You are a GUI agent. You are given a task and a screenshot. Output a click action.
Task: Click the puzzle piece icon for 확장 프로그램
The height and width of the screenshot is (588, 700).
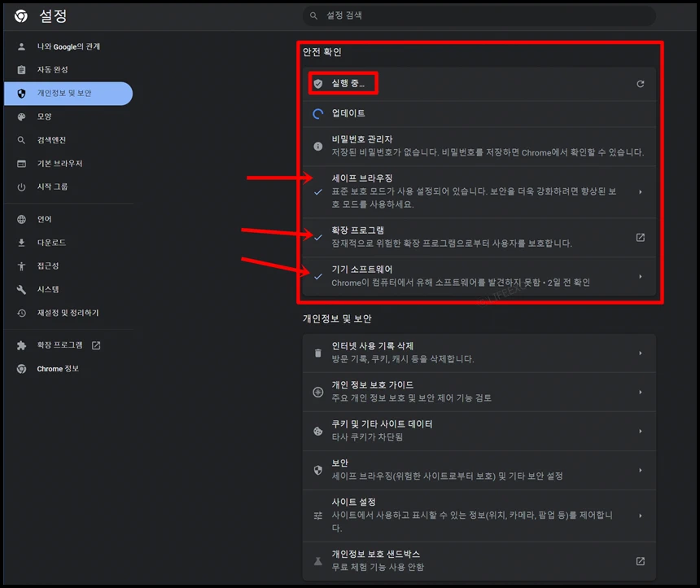click(x=21, y=345)
